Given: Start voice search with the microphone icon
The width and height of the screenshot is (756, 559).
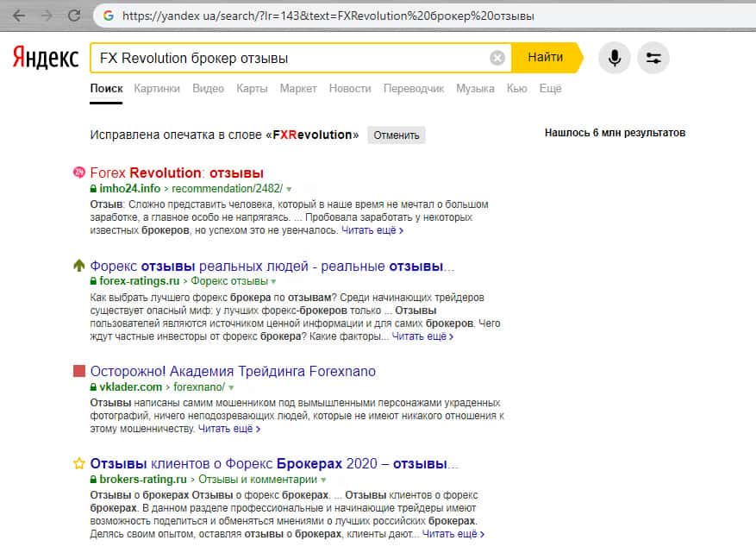Looking at the screenshot, I should point(615,58).
